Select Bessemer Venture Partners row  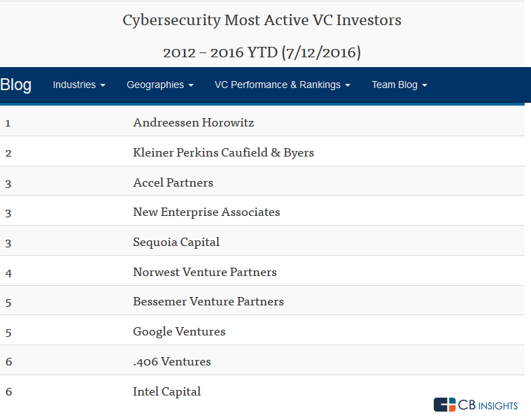[208, 302]
